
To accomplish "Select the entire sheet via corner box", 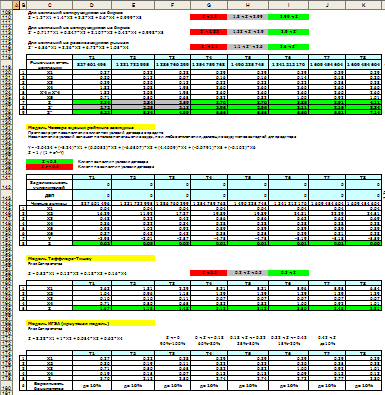I will pos(6,5).
